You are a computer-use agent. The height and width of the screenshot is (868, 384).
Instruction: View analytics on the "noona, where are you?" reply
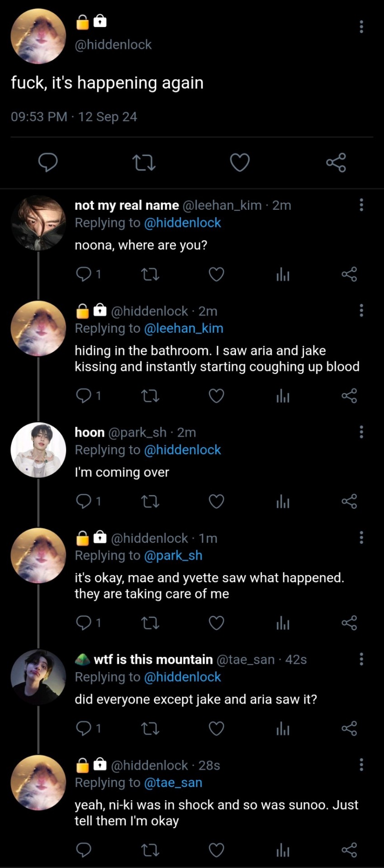283,274
